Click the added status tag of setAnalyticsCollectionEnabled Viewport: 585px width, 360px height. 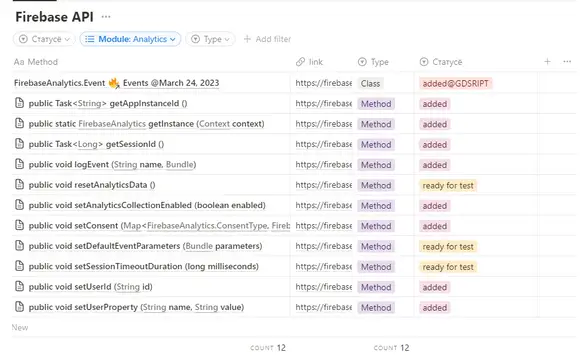coord(435,206)
